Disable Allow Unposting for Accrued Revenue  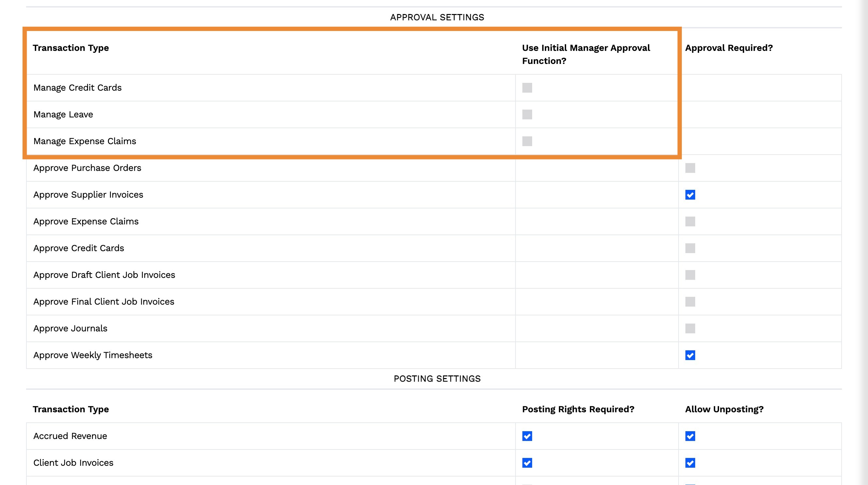coord(690,436)
